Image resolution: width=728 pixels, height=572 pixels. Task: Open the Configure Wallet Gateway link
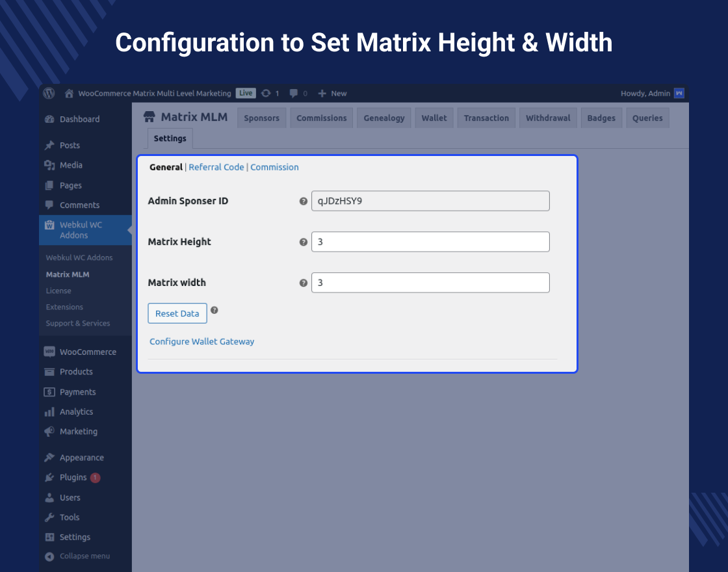tap(201, 341)
